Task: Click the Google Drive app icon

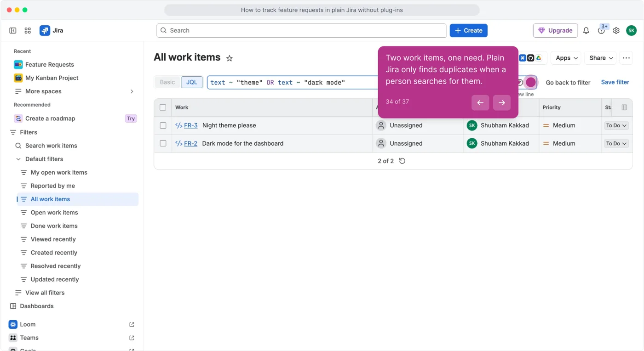Action: click(x=539, y=58)
